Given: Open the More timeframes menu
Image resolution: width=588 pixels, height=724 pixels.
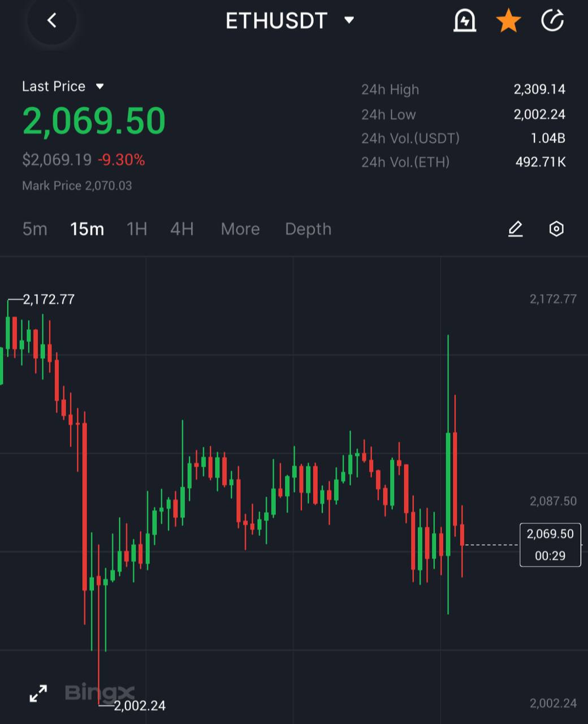Looking at the screenshot, I should pyautogui.click(x=240, y=229).
